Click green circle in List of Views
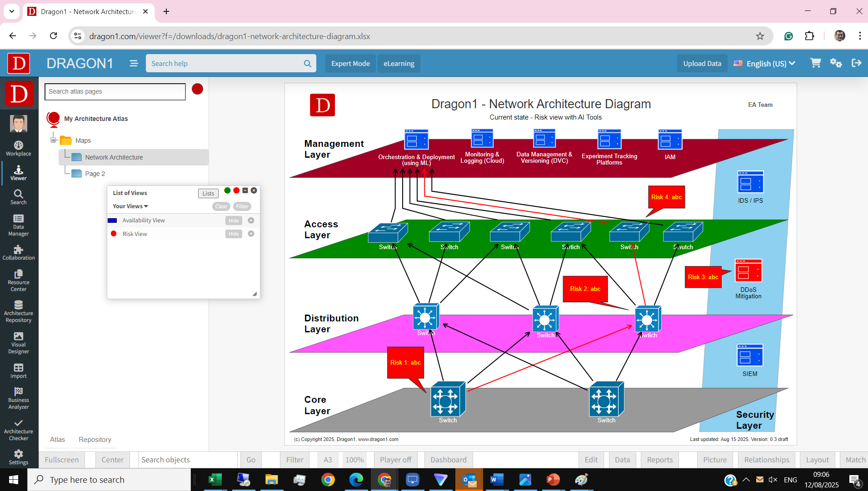The image size is (868, 491). coord(227,190)
